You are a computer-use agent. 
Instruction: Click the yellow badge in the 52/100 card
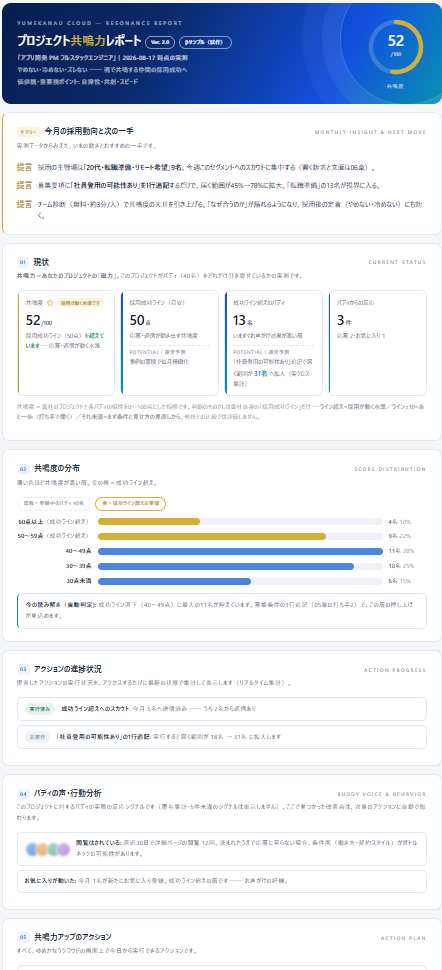[80, 303]
